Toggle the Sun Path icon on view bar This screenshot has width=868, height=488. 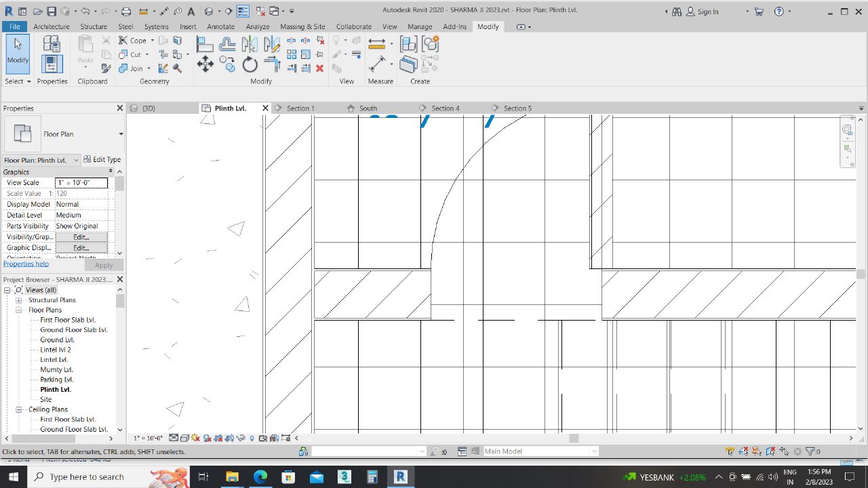[x=195, y=437]
